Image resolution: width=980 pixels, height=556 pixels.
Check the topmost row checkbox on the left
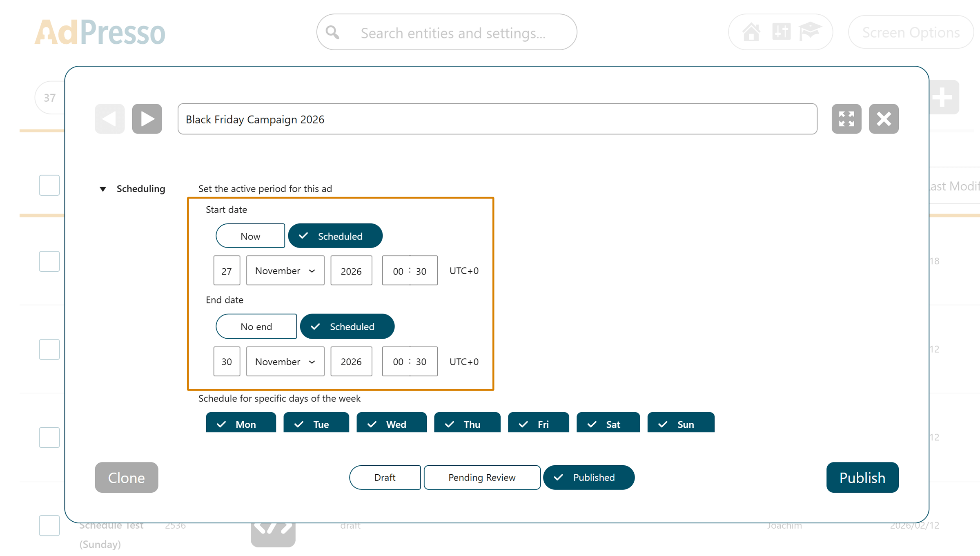[x=49, y=185]
